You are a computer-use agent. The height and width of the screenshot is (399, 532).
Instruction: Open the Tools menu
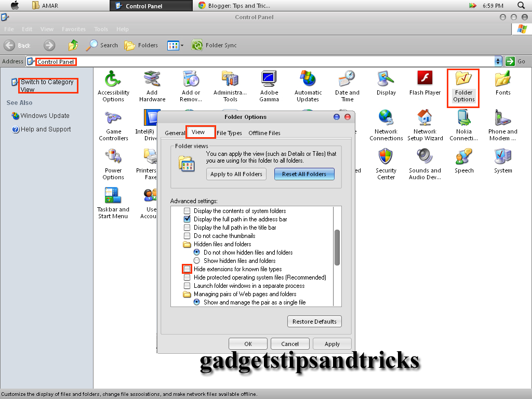coord(101,29)
